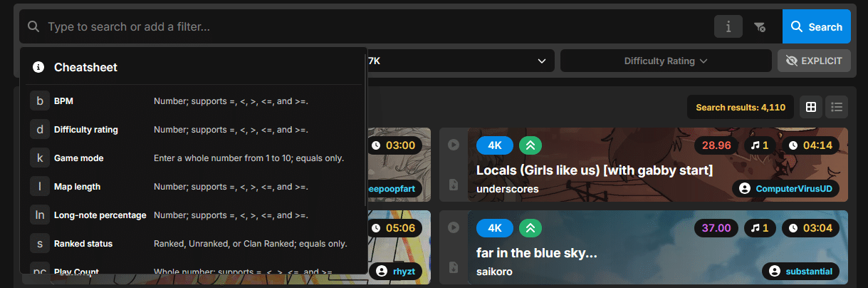Toggle the EXPLICIT content filter

pyautogui.click(x=814, y=61)
